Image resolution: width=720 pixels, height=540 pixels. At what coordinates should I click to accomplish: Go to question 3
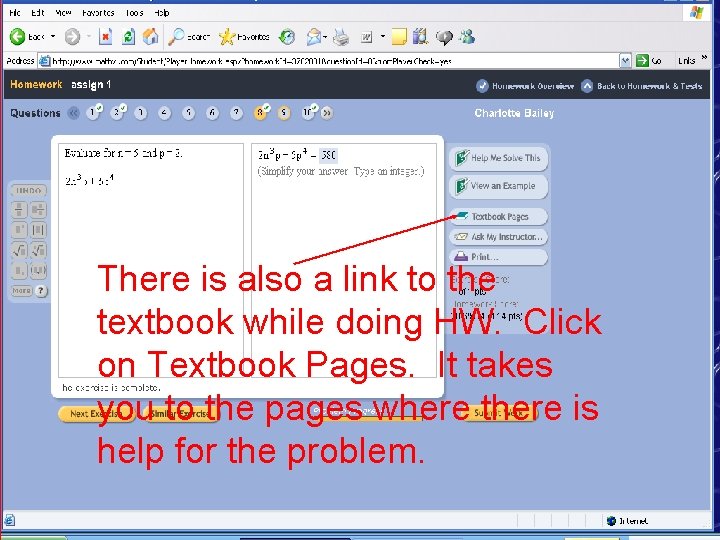pyautogui.click(x=141, y=113)
